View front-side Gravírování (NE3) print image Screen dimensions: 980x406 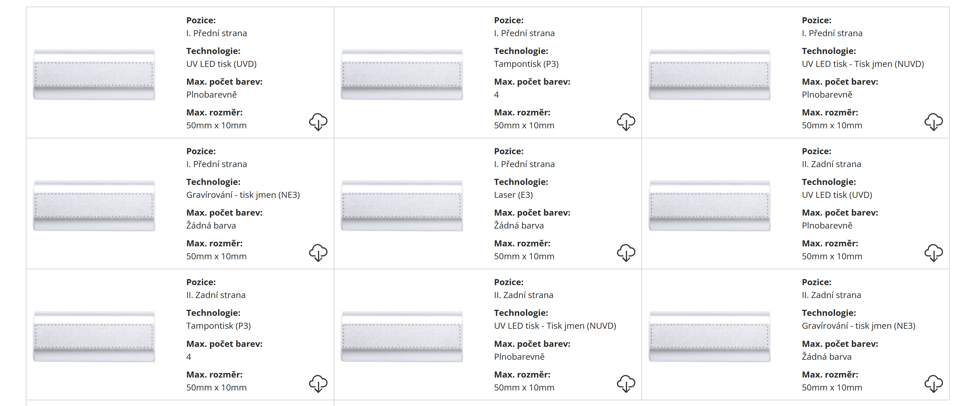(x=94, y=206)
